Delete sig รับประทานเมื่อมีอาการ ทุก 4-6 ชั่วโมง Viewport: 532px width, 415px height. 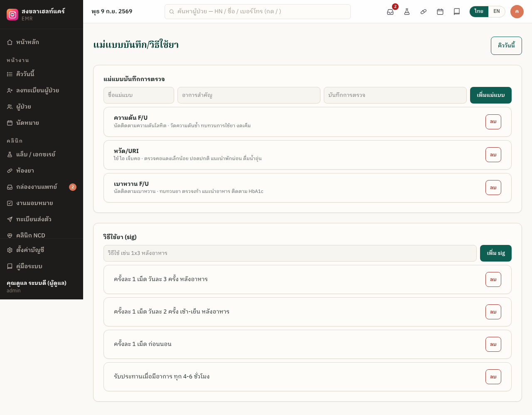point(493,377)
